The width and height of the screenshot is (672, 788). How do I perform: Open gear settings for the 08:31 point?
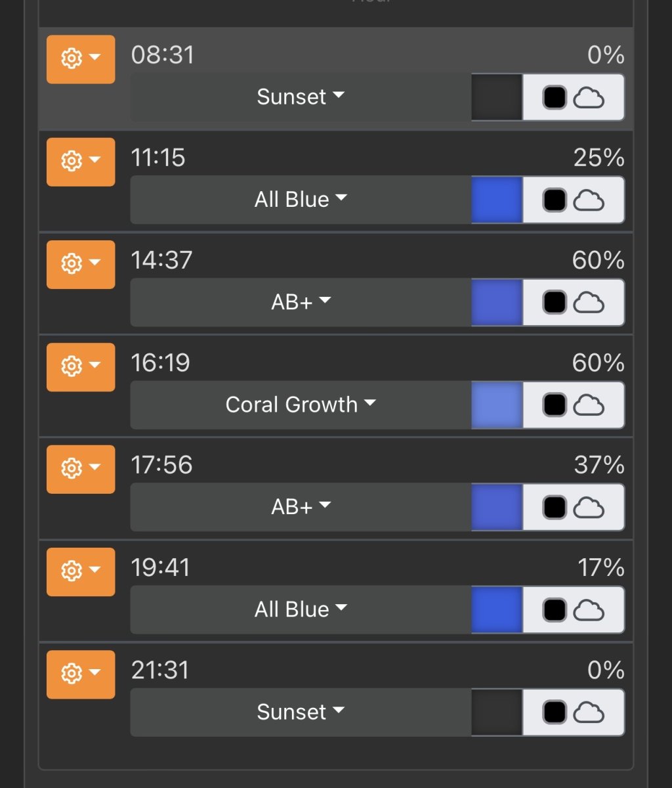pos(81,59)
